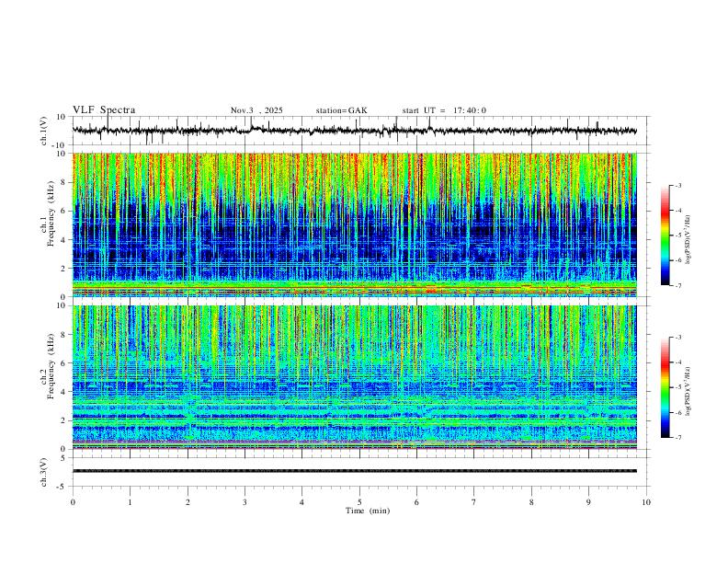Click the "station=GAK" header label
Screen dimensions: 728x563
click(x=341, y=110)
